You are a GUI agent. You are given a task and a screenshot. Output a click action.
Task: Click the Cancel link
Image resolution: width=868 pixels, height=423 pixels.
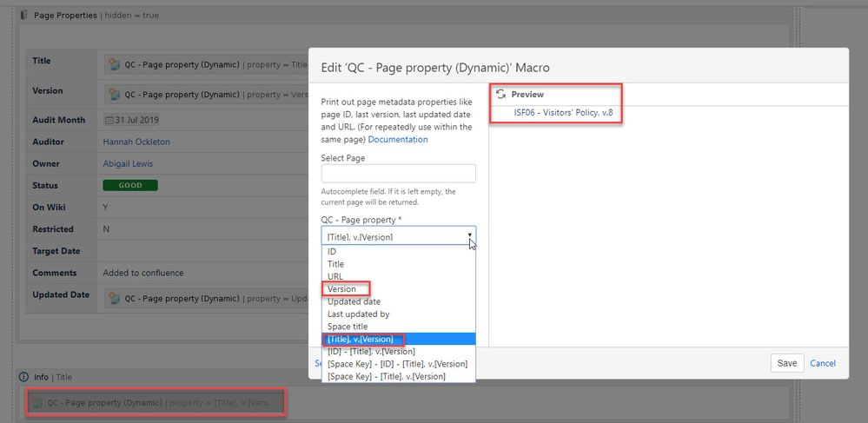[x=823, y=363]
